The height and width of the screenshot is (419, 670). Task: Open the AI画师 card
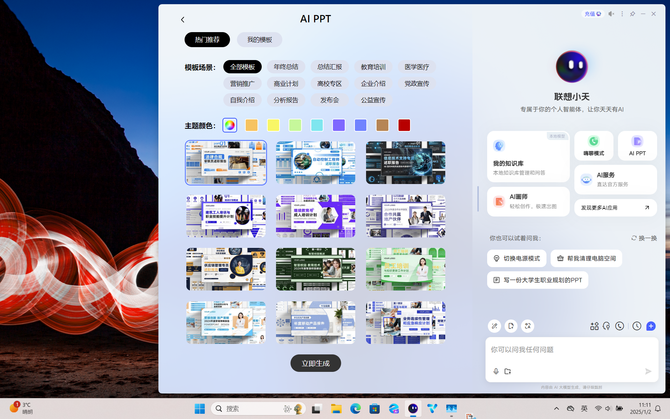[528, 201]
